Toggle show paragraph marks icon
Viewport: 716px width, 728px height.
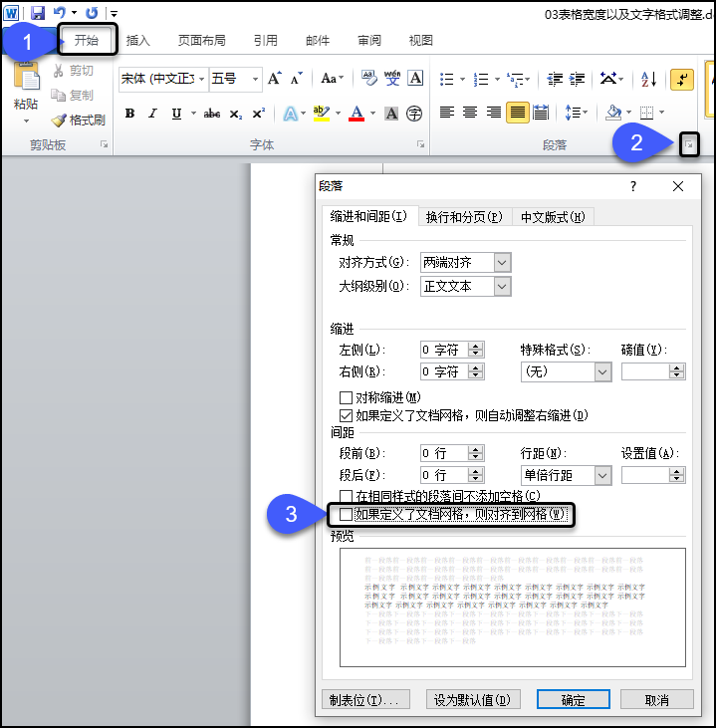point(682,80)
